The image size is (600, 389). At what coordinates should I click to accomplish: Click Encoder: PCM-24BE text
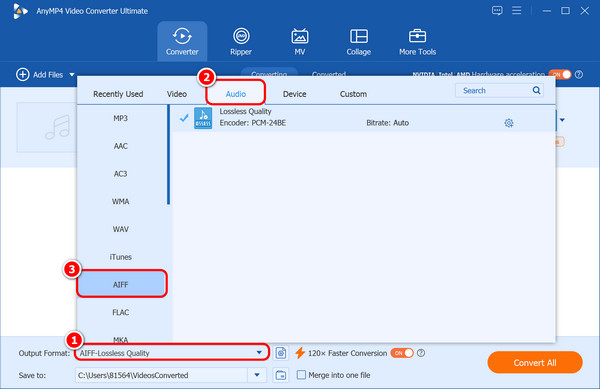[x=253, y=123]
